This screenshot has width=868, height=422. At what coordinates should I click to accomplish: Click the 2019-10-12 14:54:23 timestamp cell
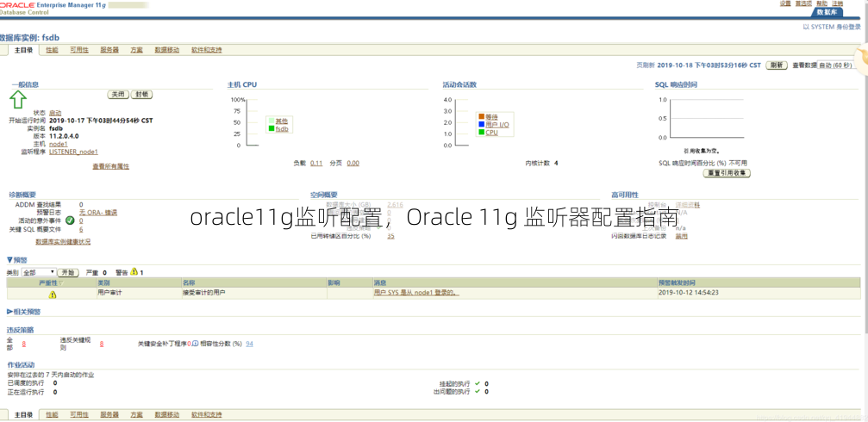pyautogui.click(x=689, y=292)
